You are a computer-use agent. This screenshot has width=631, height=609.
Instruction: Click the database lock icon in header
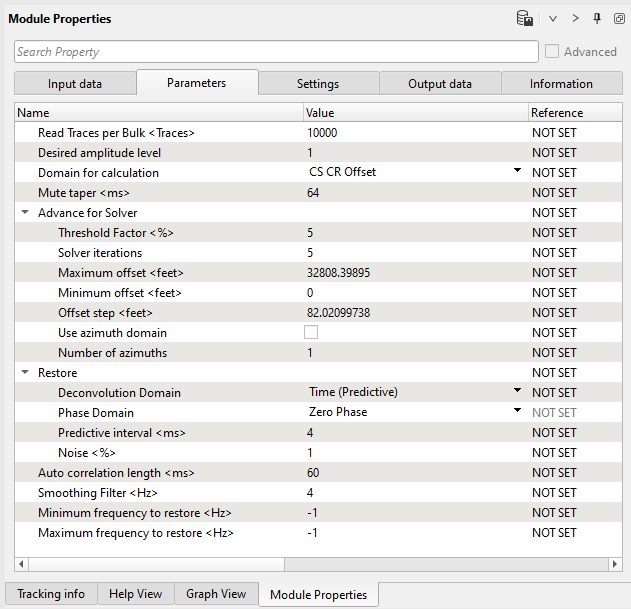[x=524, y=18]
